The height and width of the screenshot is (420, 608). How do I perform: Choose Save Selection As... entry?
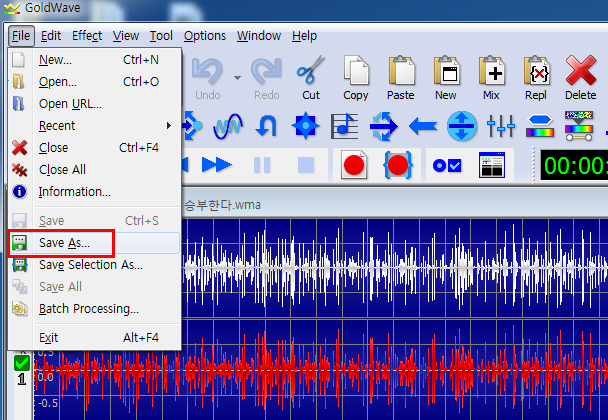(95, 265)
